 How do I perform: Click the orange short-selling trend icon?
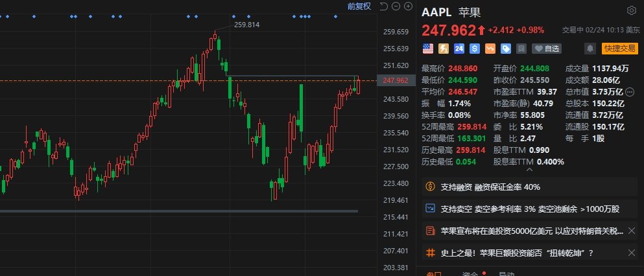click(490, 49)
